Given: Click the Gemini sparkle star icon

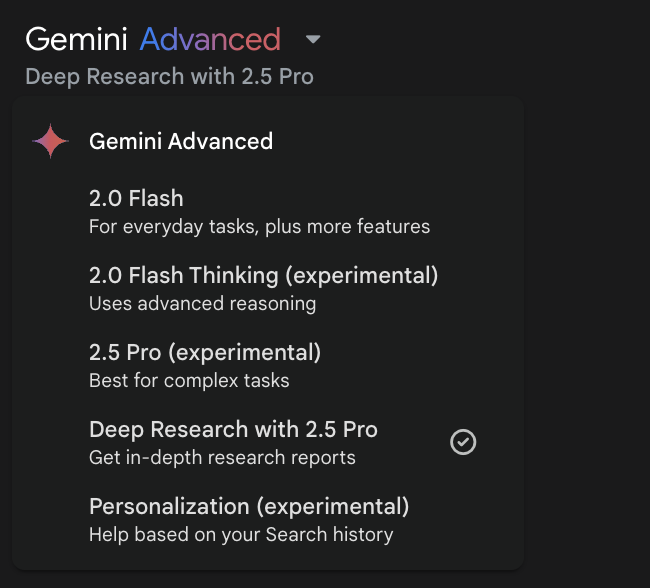Looking at the screenshot, I should point(51,141).
